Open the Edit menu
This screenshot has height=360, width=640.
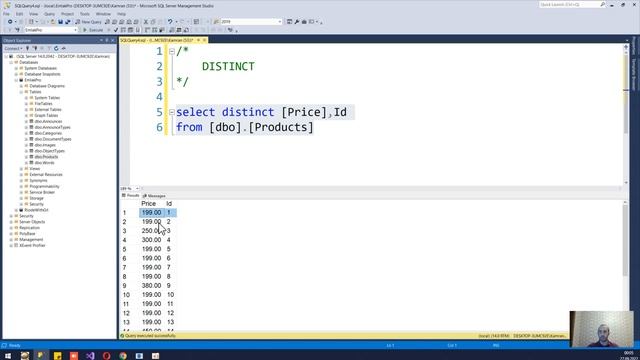20,14
